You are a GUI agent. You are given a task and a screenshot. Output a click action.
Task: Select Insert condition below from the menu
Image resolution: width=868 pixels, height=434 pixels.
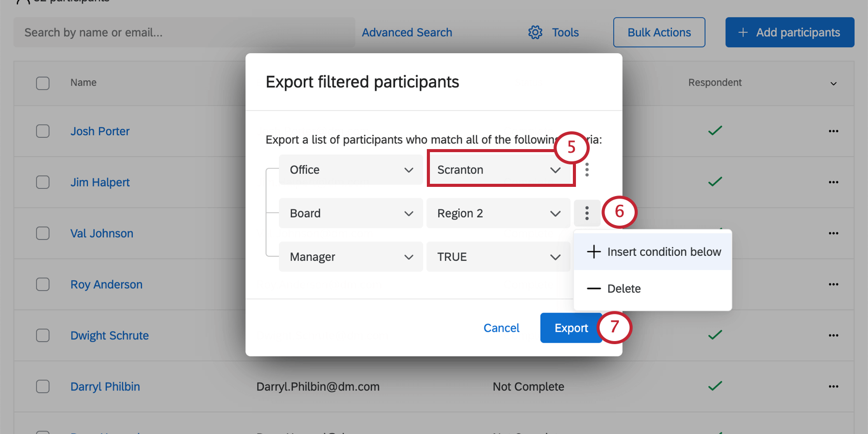coord(664,251)
